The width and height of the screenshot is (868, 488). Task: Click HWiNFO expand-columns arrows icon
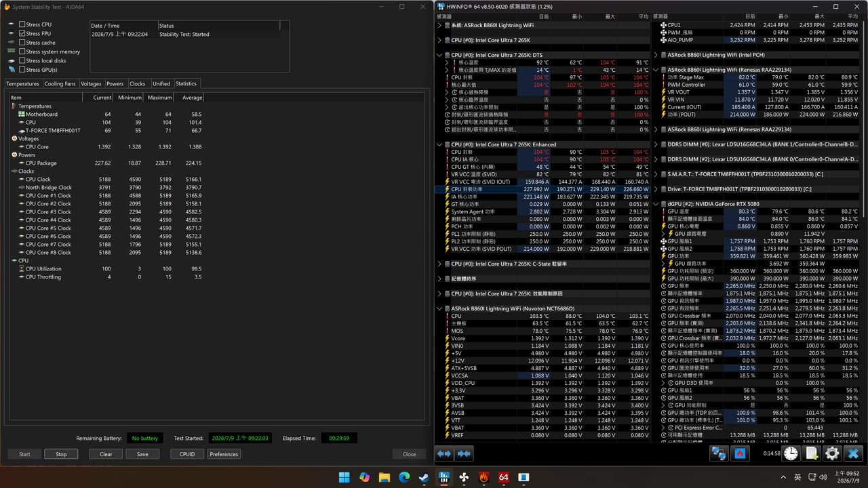pyautogui.click(x=444, y=453)
